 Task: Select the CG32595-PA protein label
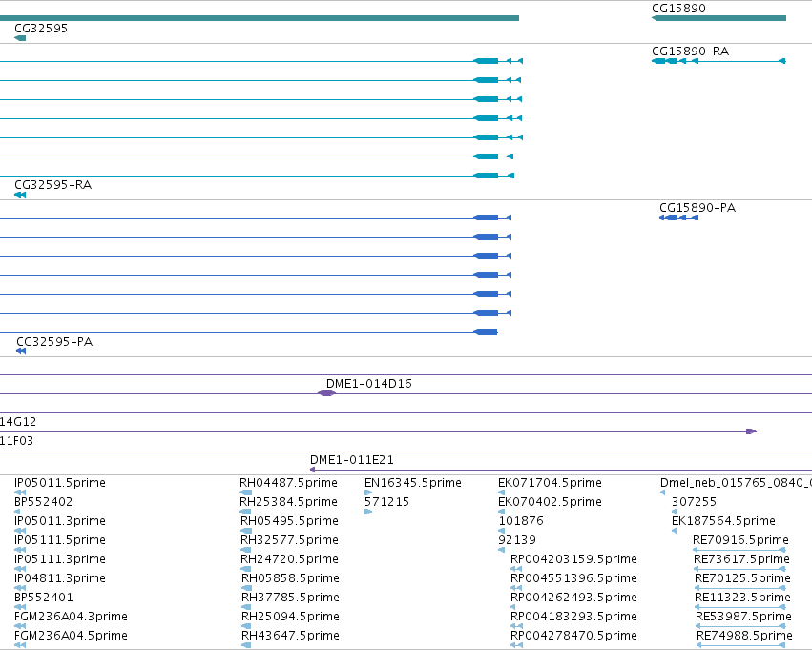pyautogui.click(x=54, y=342)
